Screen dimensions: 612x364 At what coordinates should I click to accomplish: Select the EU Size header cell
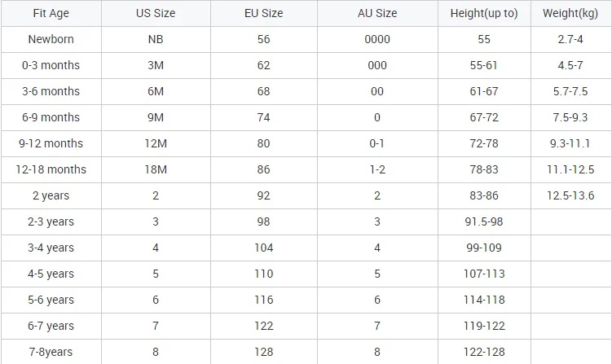point(263,14)
